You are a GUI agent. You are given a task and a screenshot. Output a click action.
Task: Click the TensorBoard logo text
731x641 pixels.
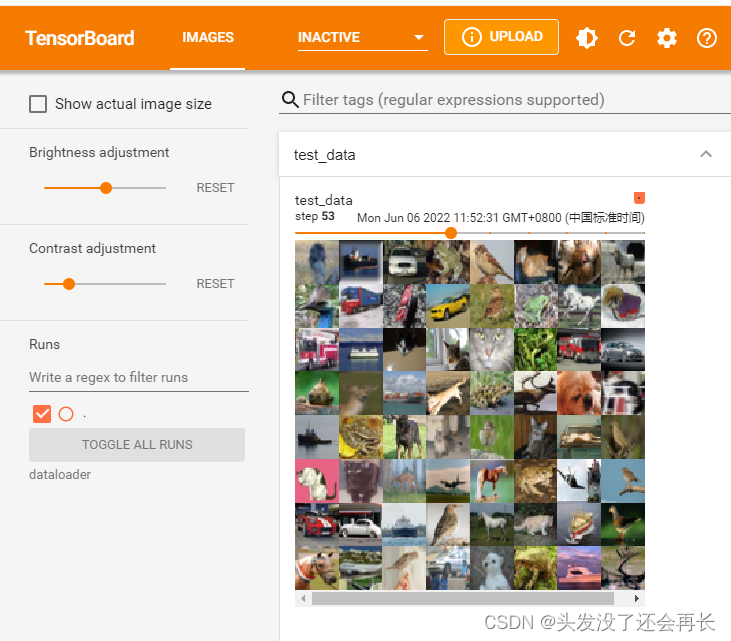tap(80, 38)
